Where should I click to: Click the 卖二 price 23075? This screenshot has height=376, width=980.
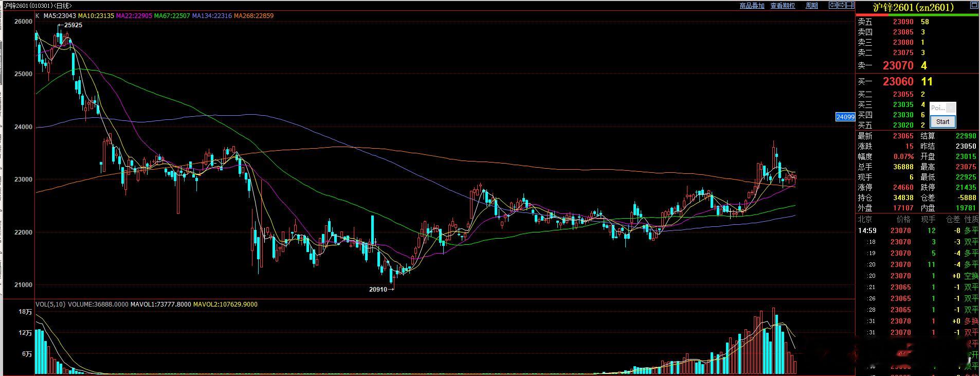pos(903,52)
